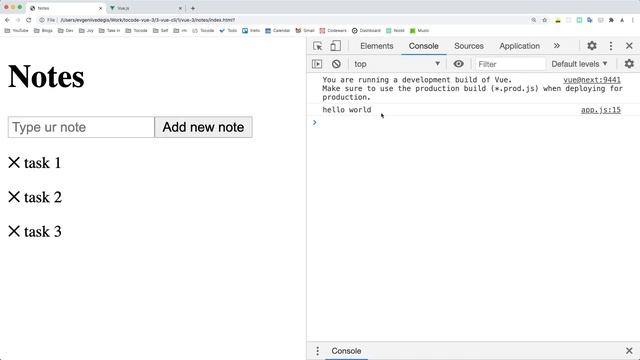Open the DevTools three-dot customize menu
Viewport: 640px width, 360px height.
pyautogui.click(x=611, y=46)
